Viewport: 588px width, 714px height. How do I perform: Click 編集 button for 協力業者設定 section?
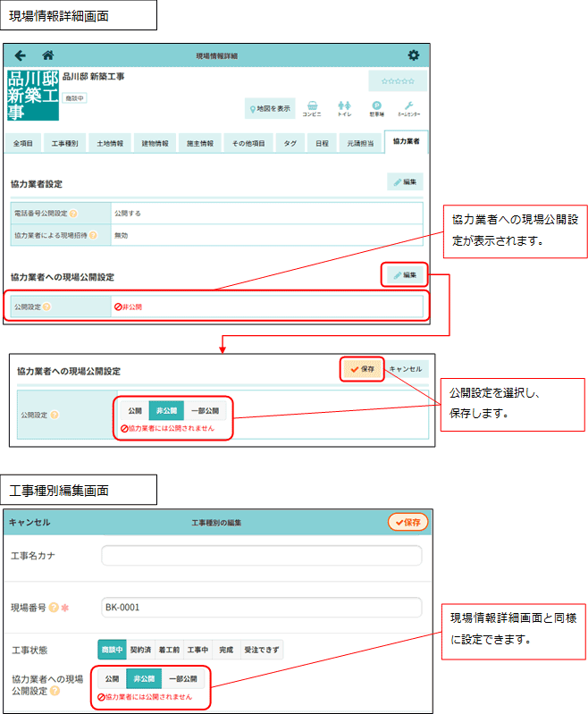click(x=405, y=181)
